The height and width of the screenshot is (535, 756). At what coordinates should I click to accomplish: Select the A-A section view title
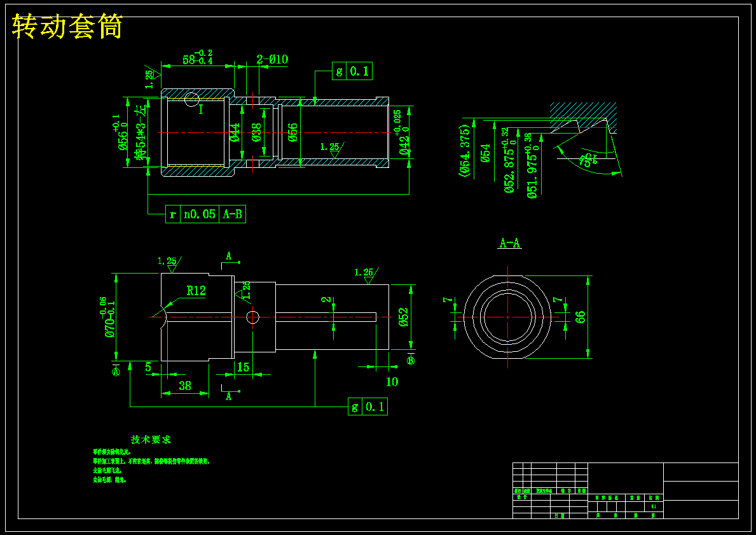point(510,243)
